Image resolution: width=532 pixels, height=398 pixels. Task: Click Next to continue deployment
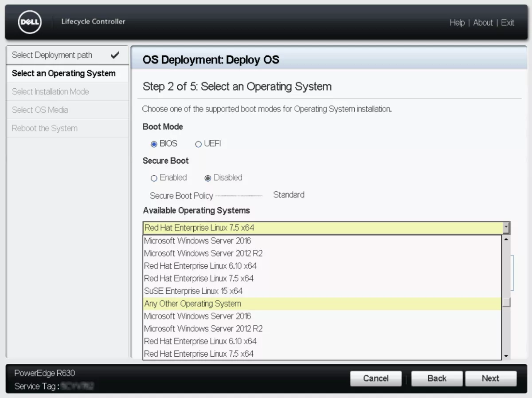click(x=490, y=378)
